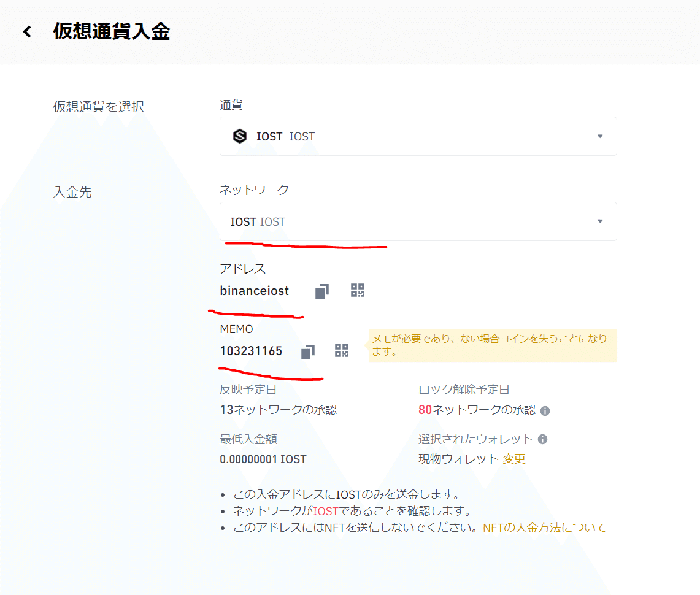The image size is (700, 595).
Task: Click the 13ネットワークの承認 text
Action: 278,410
